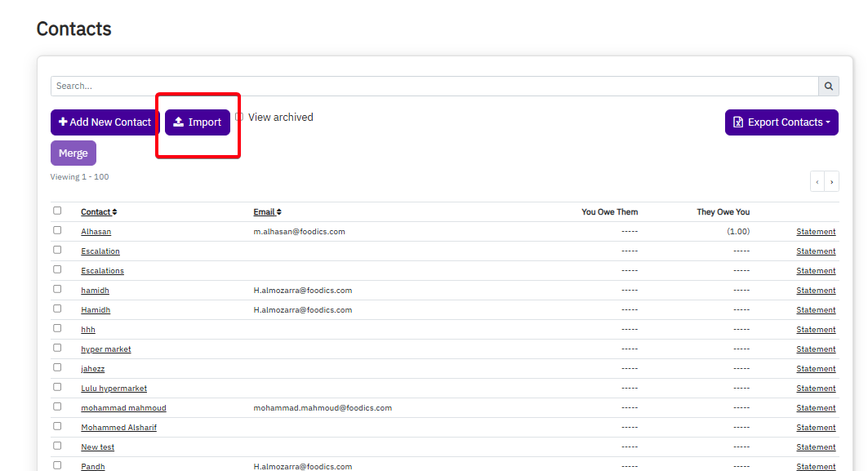Open the jahezz contact link
The image size is (868, 471).
pos(92,369)
